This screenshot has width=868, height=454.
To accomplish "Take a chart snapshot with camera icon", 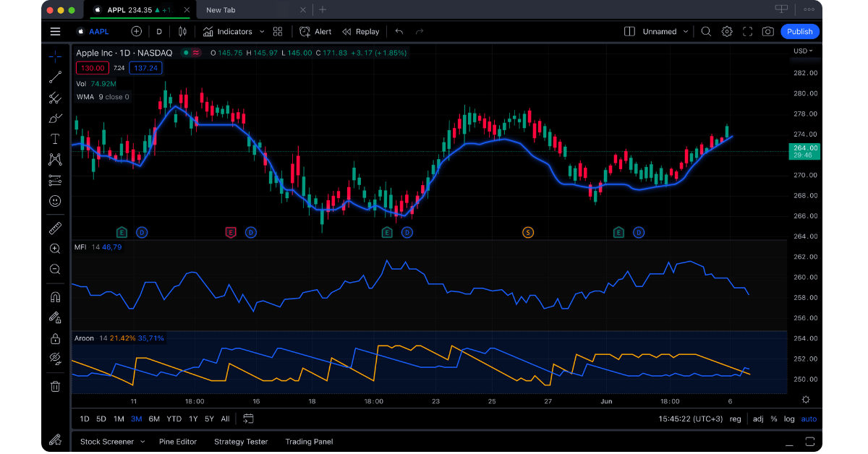I will click(x=767, y=32).
